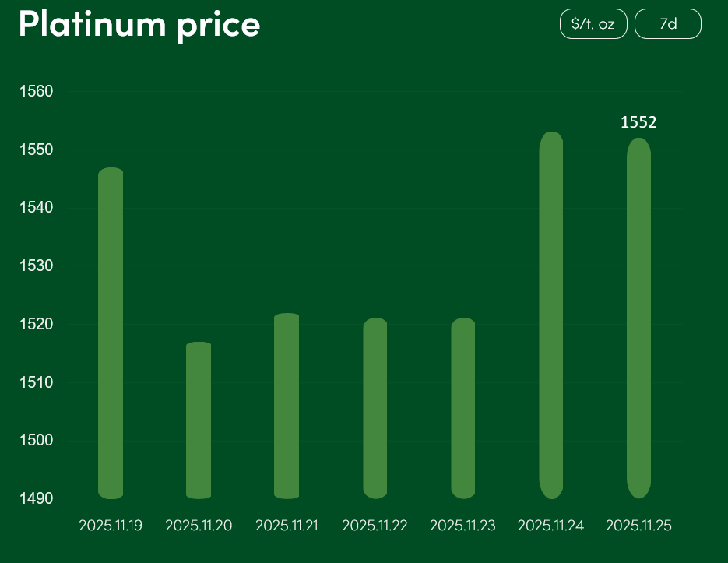Select the 7d time range button

pyautogui.click(x=667, y=24)
